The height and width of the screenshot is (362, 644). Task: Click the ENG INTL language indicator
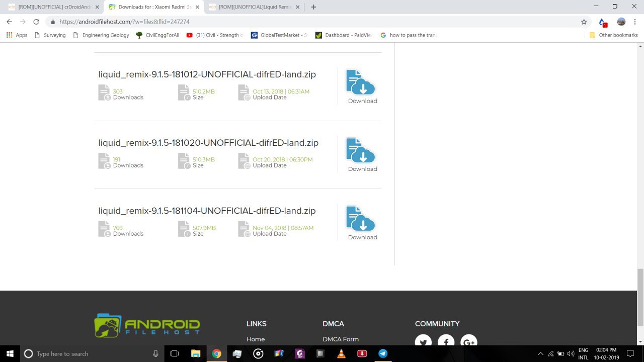[583, 353]
